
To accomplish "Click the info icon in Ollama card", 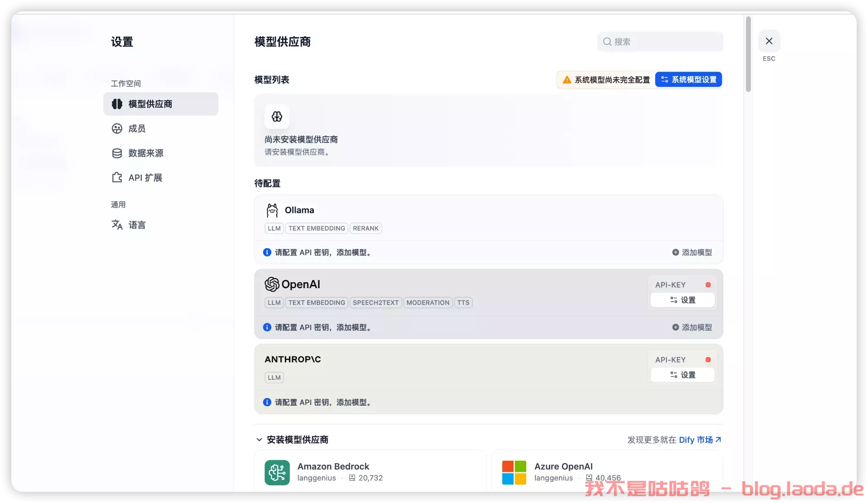I will 267,252.
